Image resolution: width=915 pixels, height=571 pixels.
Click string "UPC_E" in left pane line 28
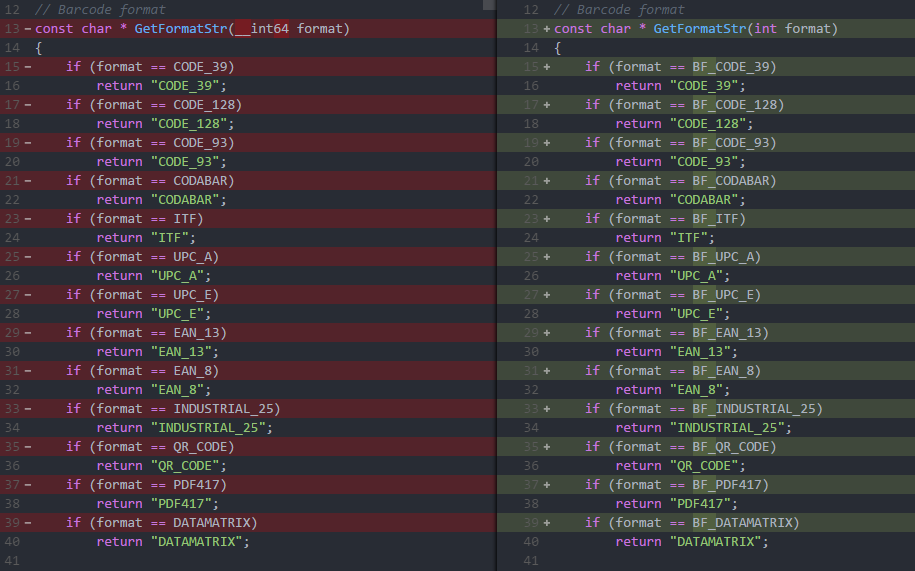pos(177,313)
